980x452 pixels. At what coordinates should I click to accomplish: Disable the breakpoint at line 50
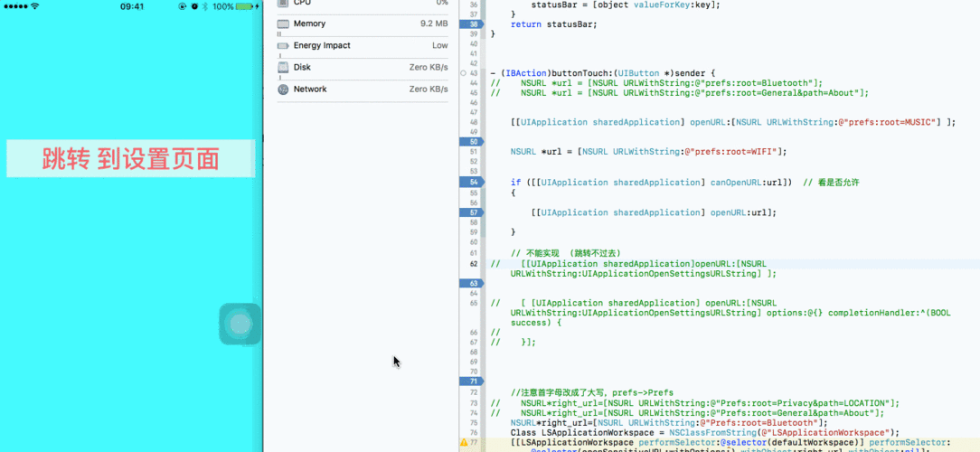click(472, 142)
